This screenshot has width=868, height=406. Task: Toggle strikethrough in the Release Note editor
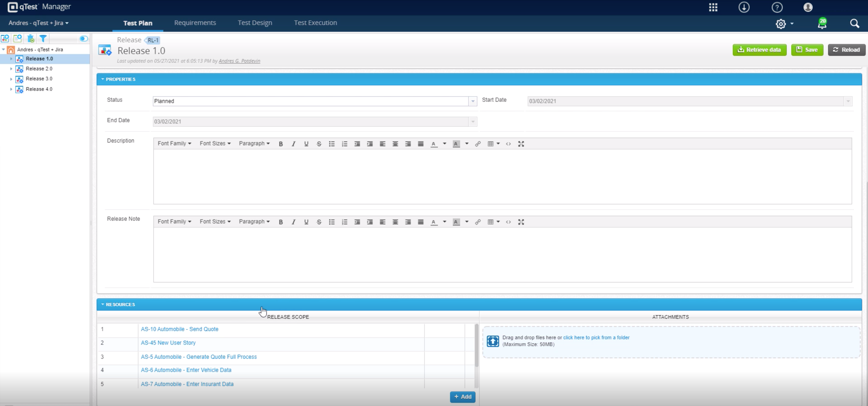[319, 222]
